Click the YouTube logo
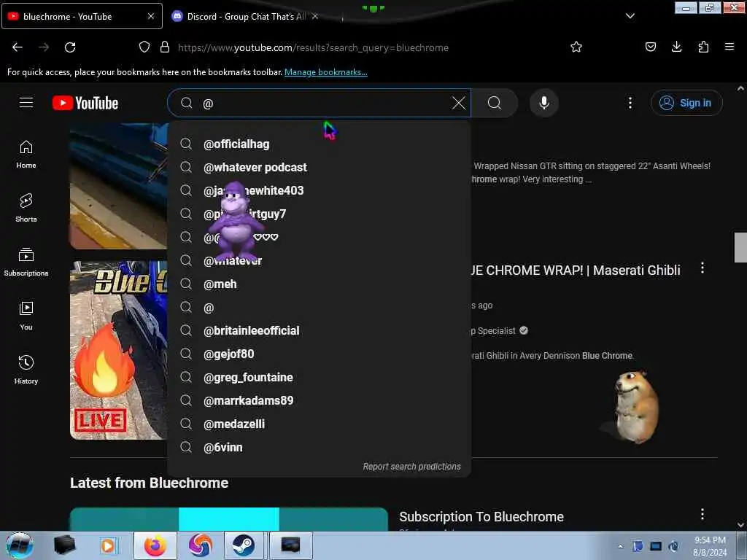This screenshot has width=747, height=560. [85, 103]
